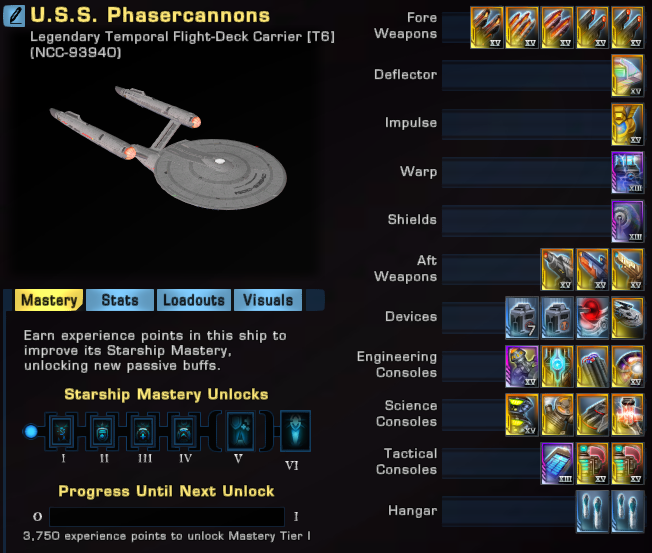Click the starship 3D model preview
652x553 pixels.
coord(168,148)
